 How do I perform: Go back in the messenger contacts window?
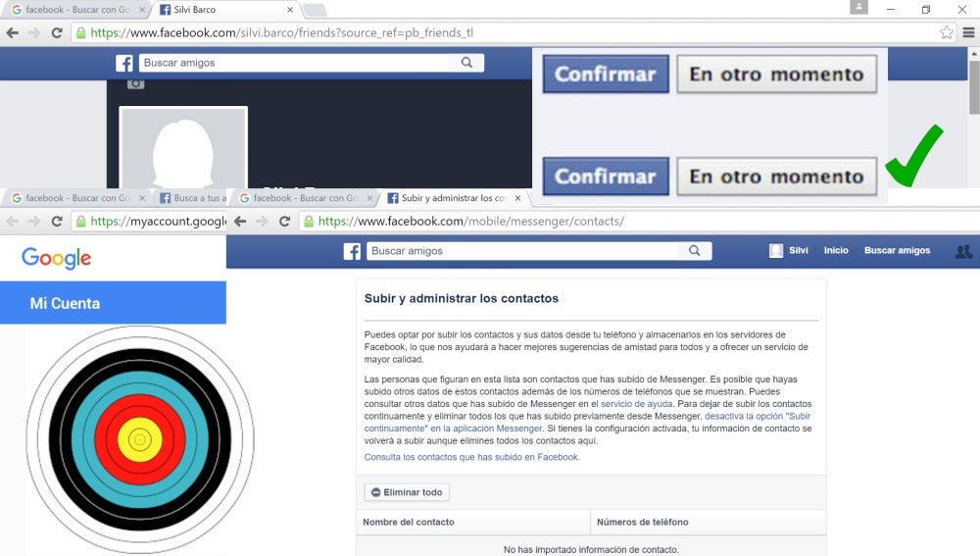240,222
